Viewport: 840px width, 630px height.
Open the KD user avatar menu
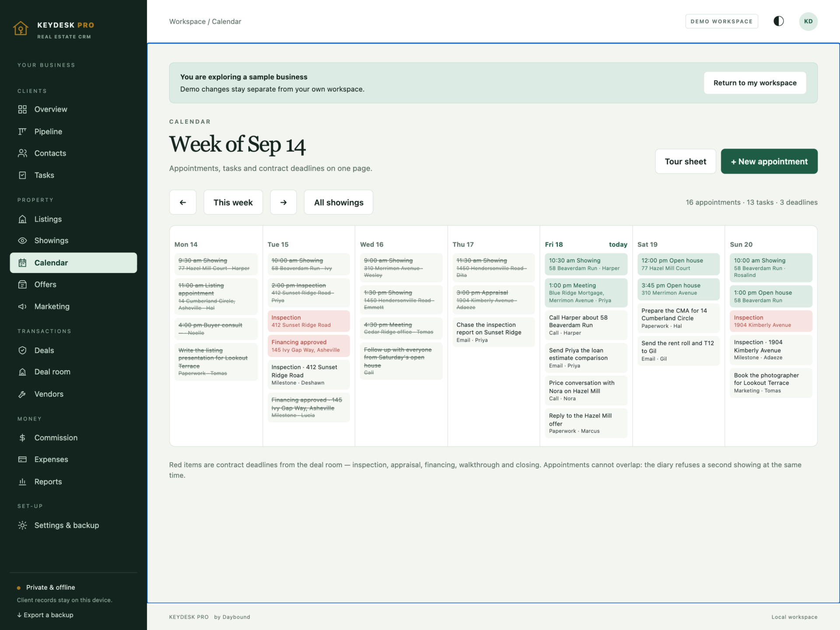pos(808,21)
